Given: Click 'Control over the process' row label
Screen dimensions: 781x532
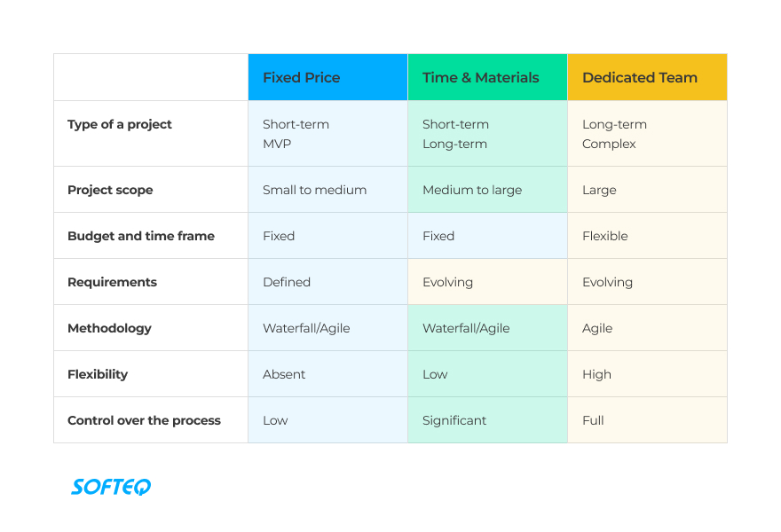Looking at the screenshot, I should pyautogui.click(x=144, y=420).
